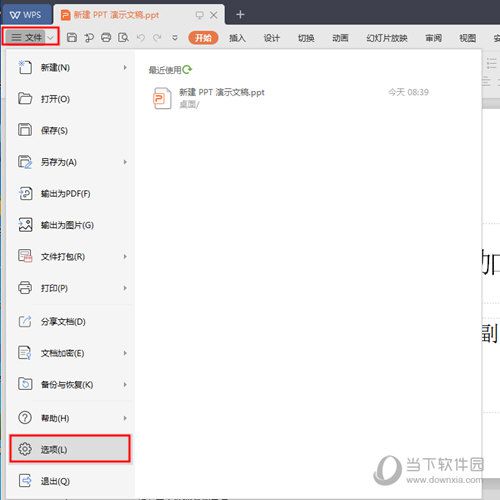Click the print preview toolbar icon

[x=123, y=38]
